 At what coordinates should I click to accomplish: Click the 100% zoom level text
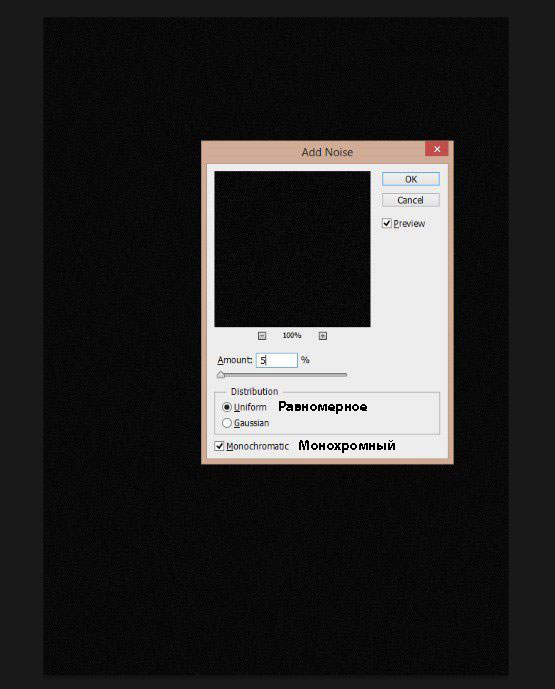[292, 335]
